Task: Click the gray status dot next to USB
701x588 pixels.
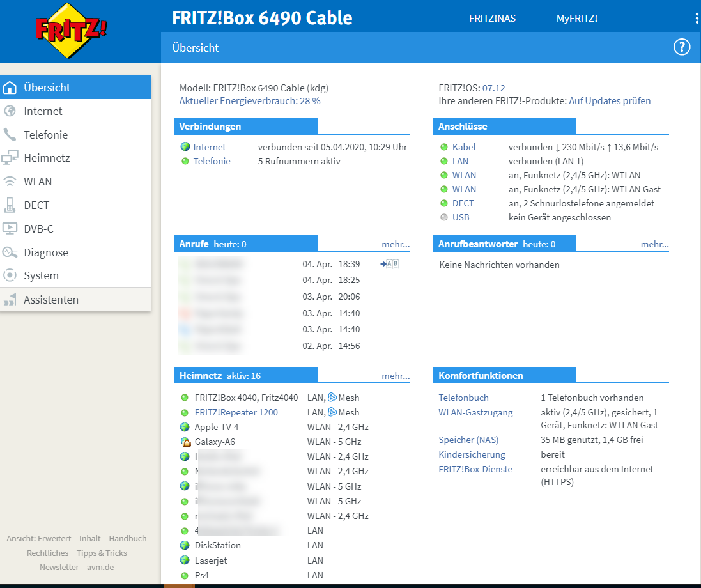Action: pyautogui.click(x=444, y=217)
